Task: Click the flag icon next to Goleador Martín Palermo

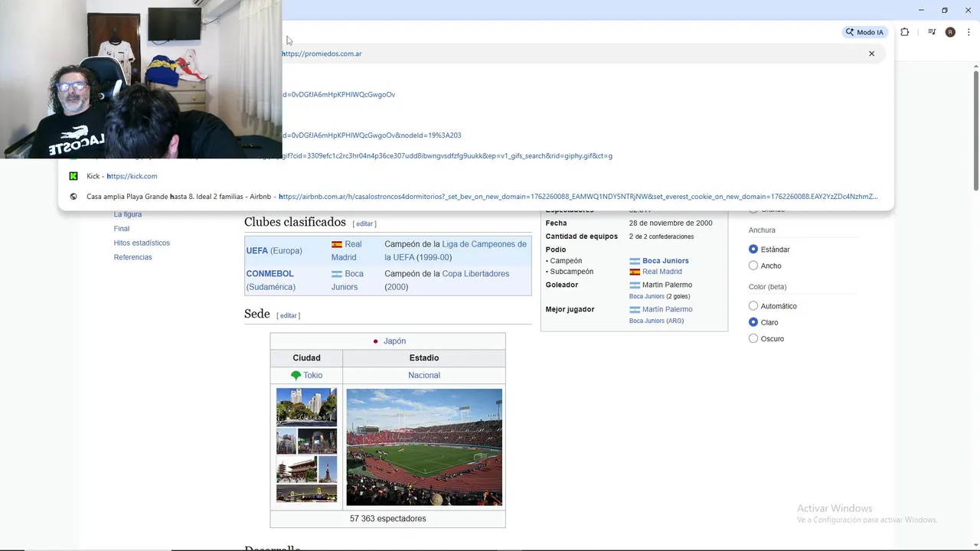Action: 635,285
